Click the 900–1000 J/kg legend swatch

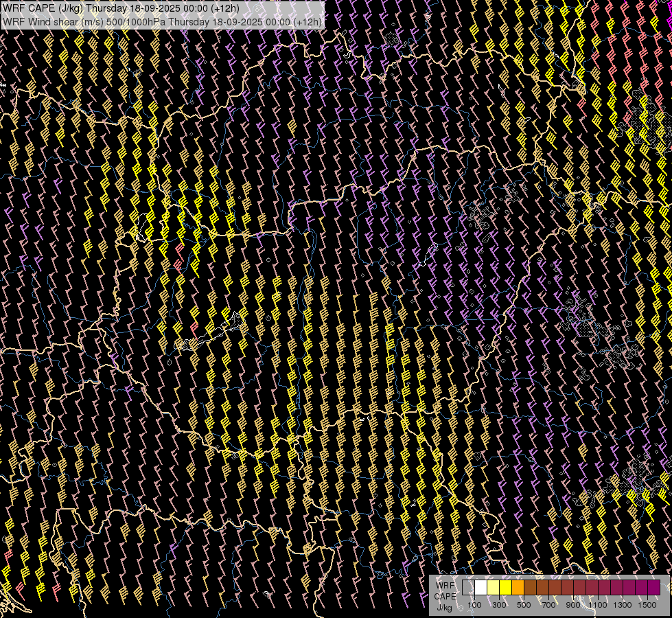tap(579, 588)
